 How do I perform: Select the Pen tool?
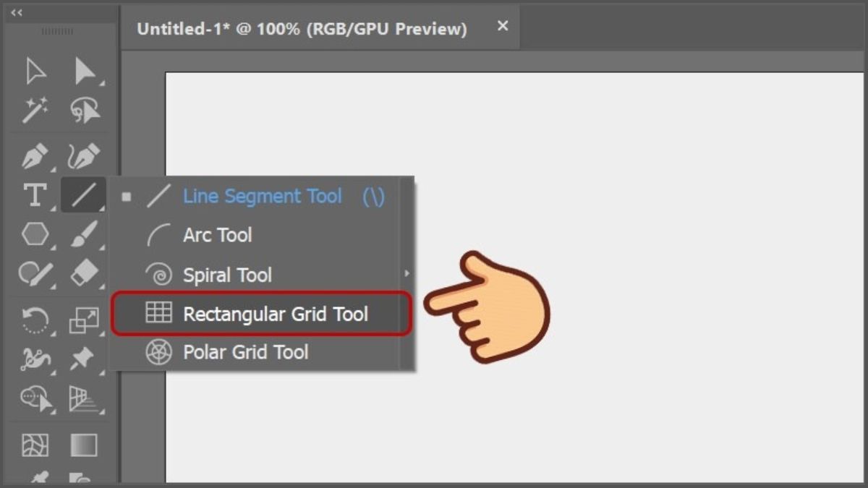point(35,156)
